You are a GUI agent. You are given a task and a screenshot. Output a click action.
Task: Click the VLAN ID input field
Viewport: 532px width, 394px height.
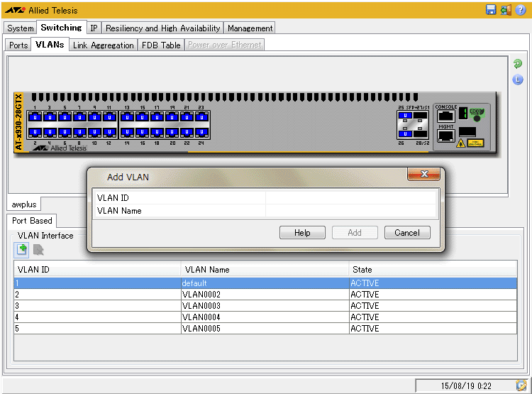tap(351, 198)
